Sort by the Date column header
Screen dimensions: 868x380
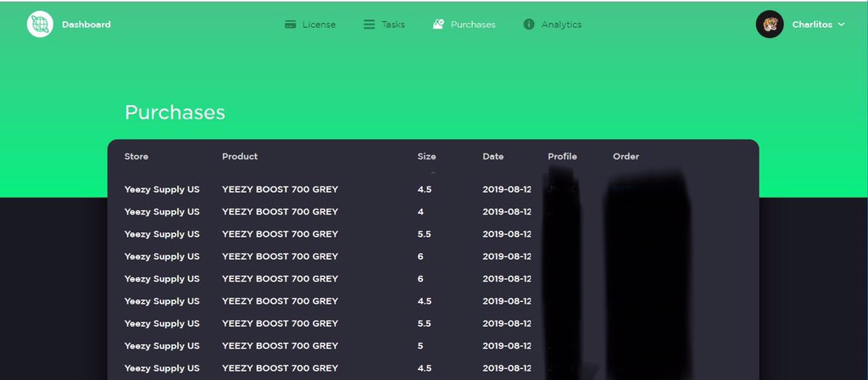[492, 156]
